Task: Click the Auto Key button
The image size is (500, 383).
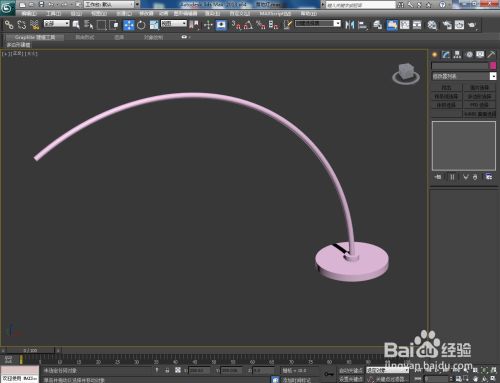Action: [x=351, y=370]
